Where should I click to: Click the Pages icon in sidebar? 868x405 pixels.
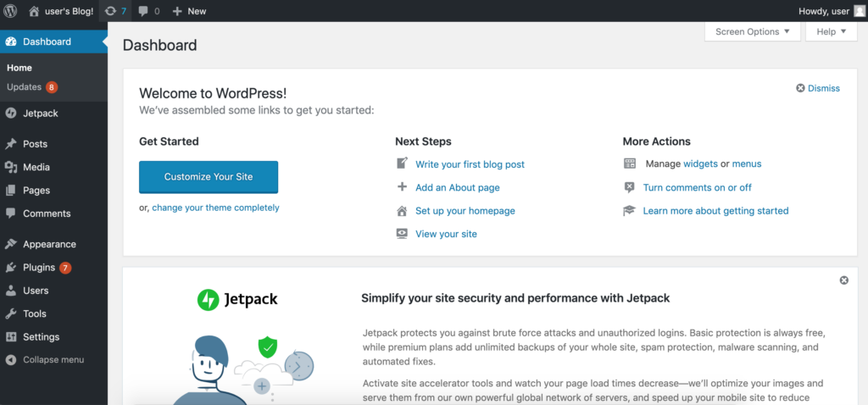[10, 191]
